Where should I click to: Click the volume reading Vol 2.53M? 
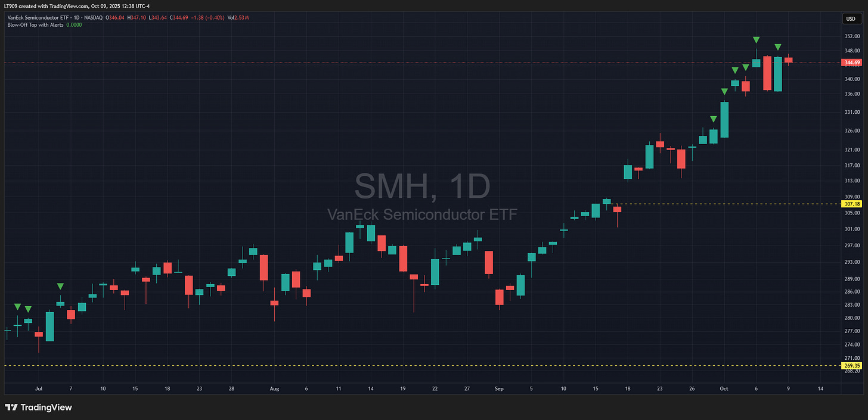238,18
